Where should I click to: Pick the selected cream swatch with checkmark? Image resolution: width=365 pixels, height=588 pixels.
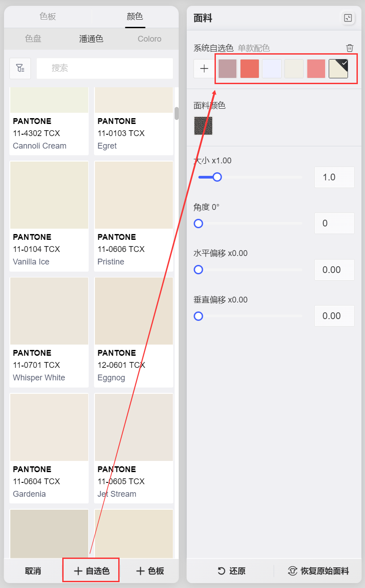click(x=338, y=68)
